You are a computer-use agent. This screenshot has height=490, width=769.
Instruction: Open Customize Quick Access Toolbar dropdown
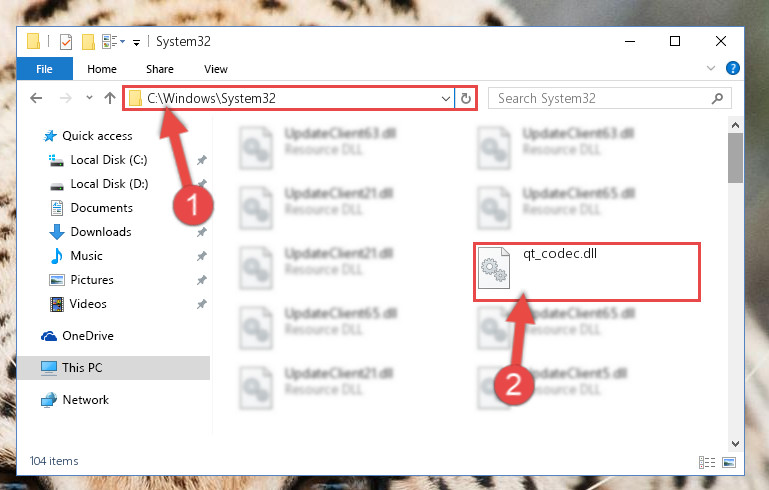coord(136,43)
